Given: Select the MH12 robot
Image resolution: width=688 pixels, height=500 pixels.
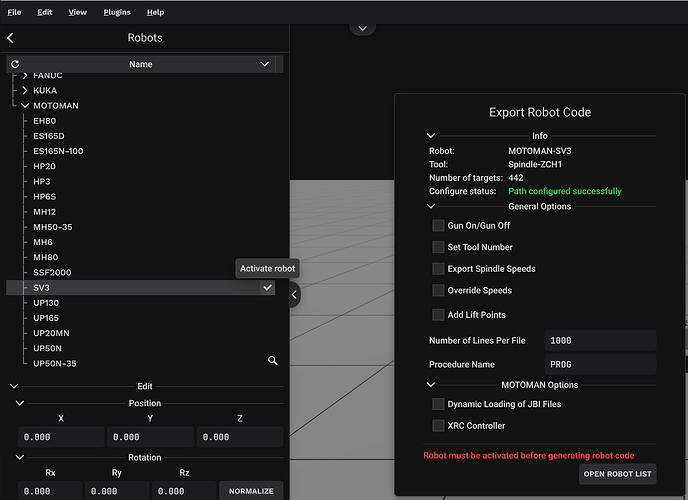Looking at the screenshot, I should pos(44,212).
